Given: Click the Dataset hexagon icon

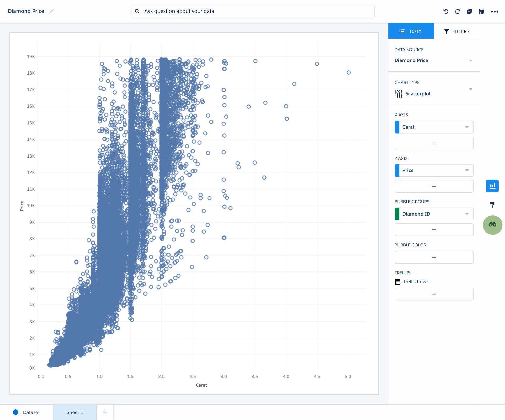Looking at the screenshot, I should pos(16,412).
